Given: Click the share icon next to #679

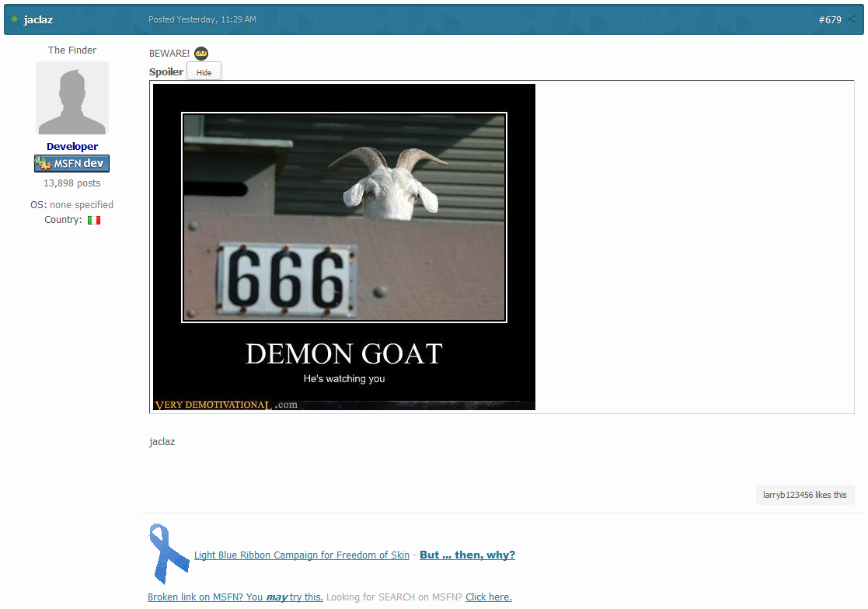Looking at the screenshot, I should tap(852, 19).
